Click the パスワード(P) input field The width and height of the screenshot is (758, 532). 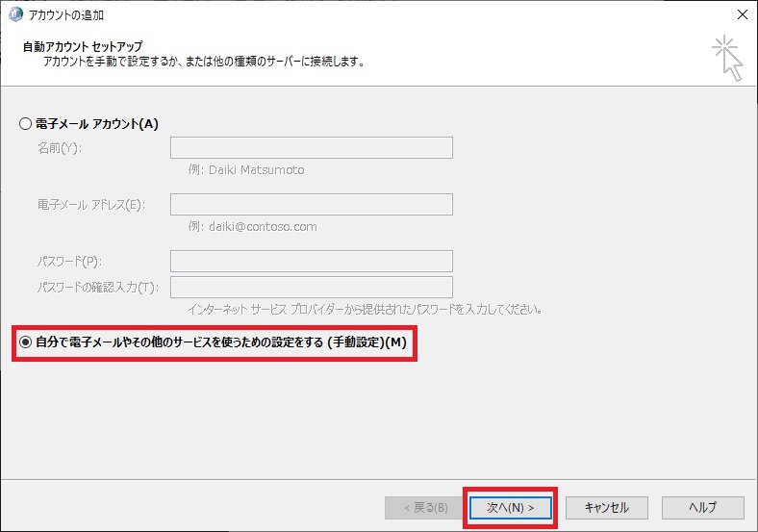click(x=312, y=261)
